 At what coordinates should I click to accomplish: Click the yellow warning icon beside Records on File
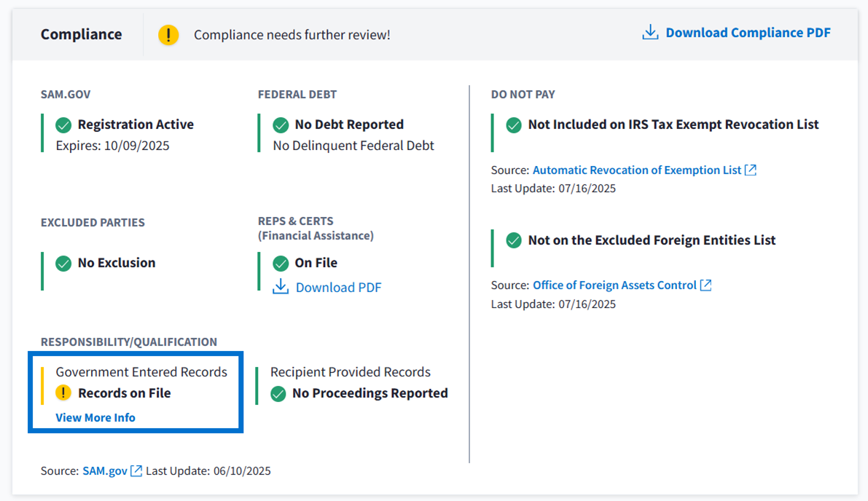point(63,393)
